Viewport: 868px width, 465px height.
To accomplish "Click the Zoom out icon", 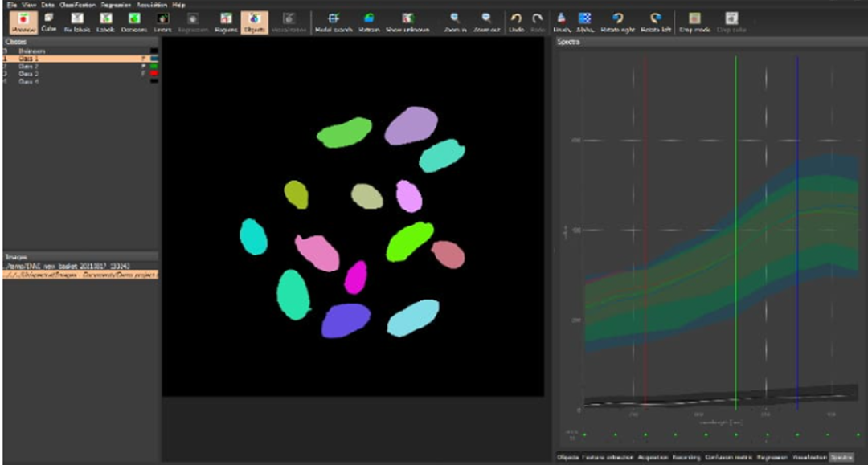I will (486, 21).
